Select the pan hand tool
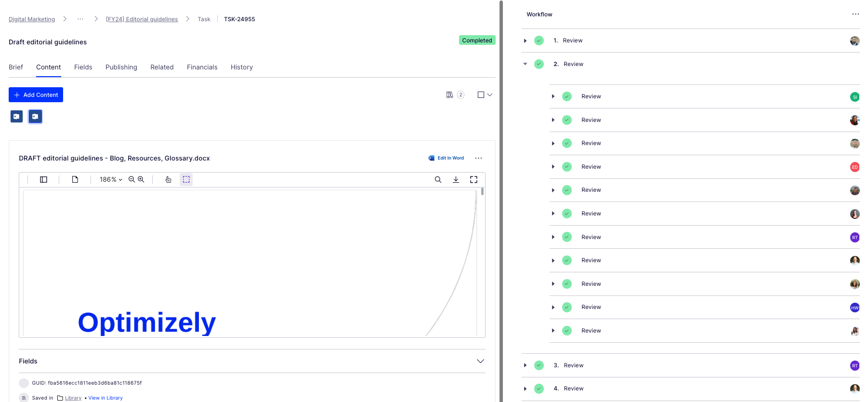 coord(168,179)
